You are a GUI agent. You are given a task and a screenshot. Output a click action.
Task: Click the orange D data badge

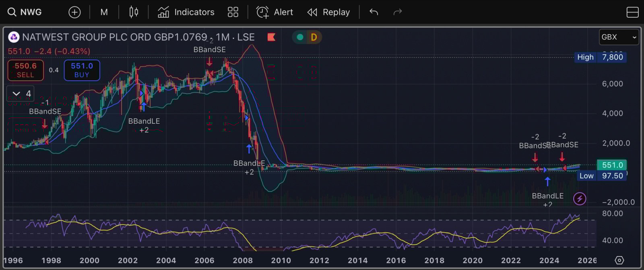coord(314,37)
